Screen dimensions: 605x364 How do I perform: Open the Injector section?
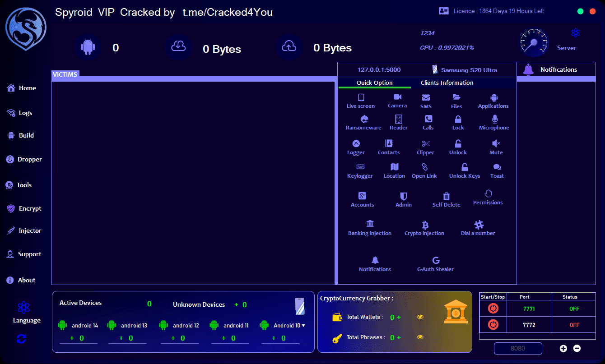tap(24, 230)
